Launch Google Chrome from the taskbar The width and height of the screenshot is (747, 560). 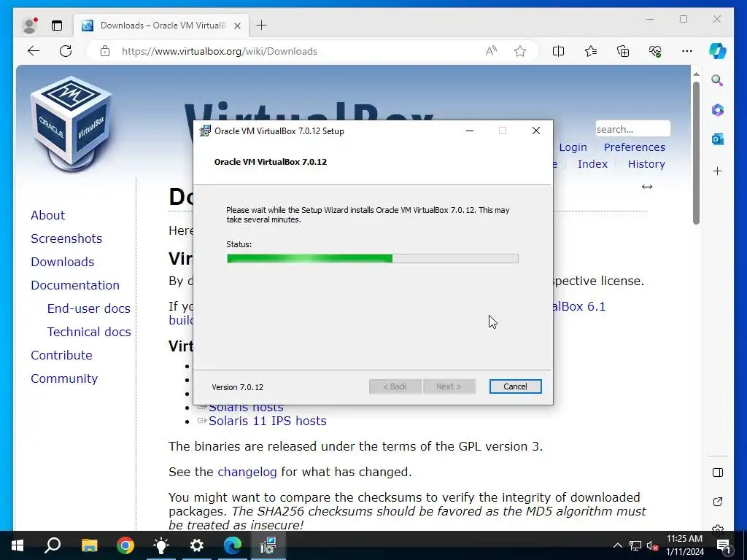point(125,545)
